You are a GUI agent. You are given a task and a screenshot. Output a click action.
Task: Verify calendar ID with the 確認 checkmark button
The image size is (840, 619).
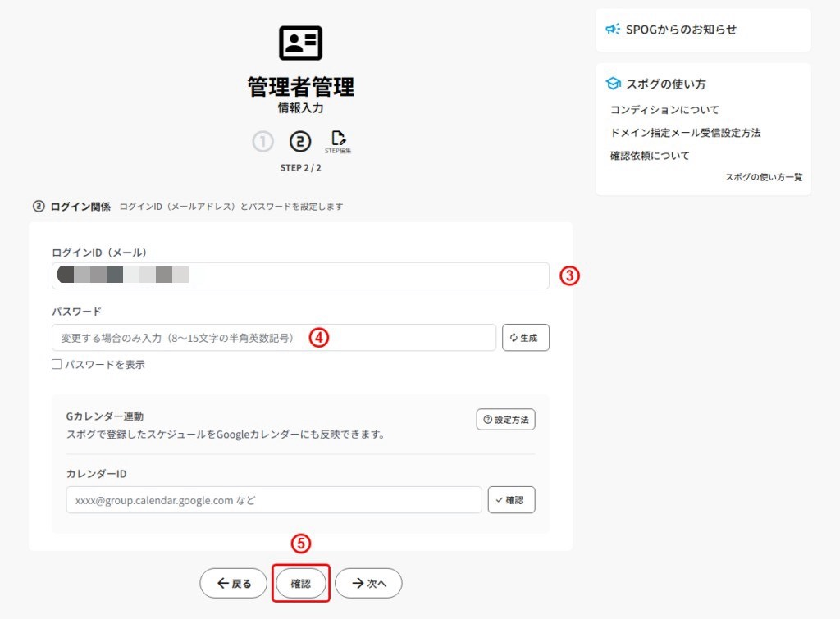click(x=511, y=499)
